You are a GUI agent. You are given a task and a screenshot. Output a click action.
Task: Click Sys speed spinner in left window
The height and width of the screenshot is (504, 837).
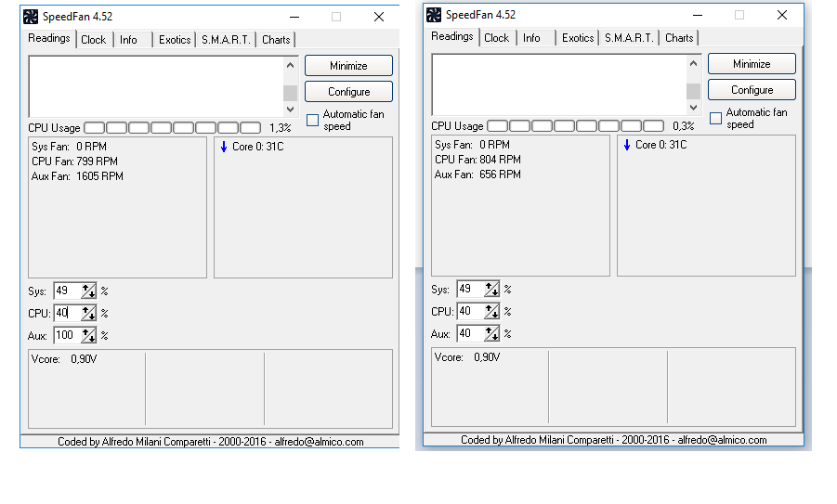(x=88, y=291)
